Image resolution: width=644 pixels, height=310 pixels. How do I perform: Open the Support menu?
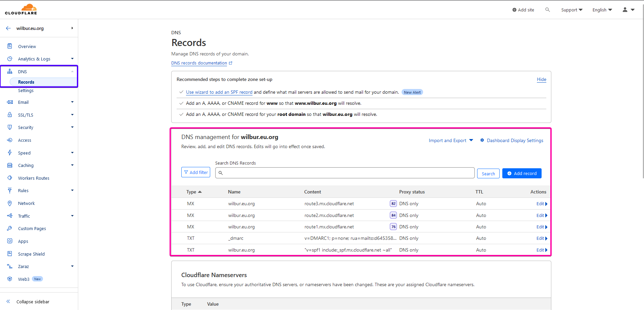coord(571,10)
